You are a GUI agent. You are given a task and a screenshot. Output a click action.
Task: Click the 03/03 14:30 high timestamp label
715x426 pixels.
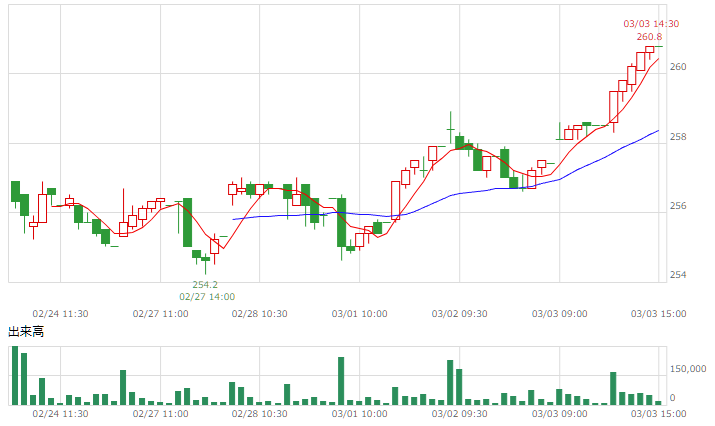[x=651, y=24]
